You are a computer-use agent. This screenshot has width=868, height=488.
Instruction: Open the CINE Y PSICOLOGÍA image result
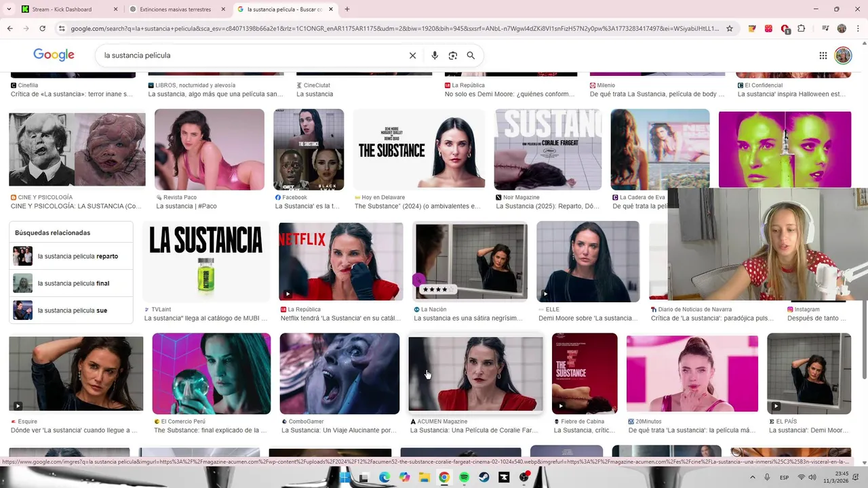77,149
